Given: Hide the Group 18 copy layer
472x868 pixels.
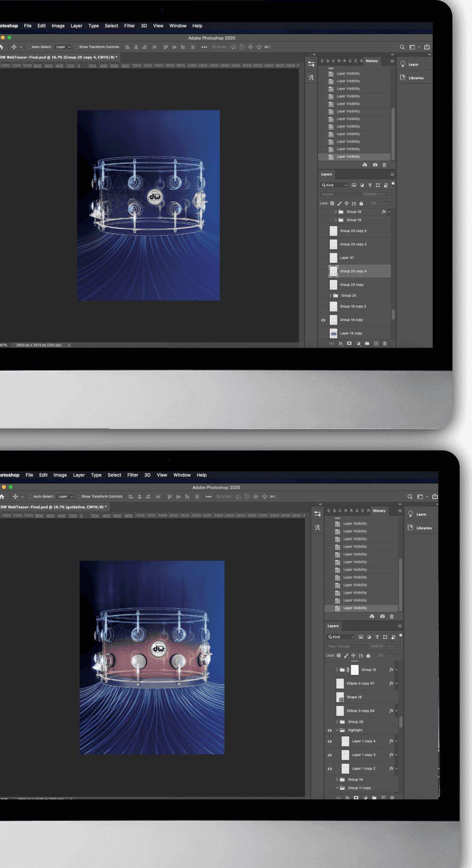Looking at the screenshot, I should pyautogui.click(x=323, y=320).
